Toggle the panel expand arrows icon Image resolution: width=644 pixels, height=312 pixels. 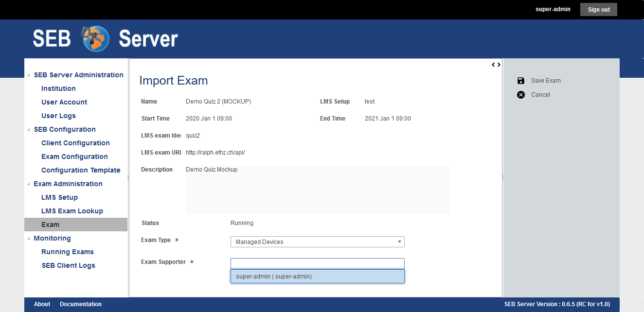click(x=496, y=65)
